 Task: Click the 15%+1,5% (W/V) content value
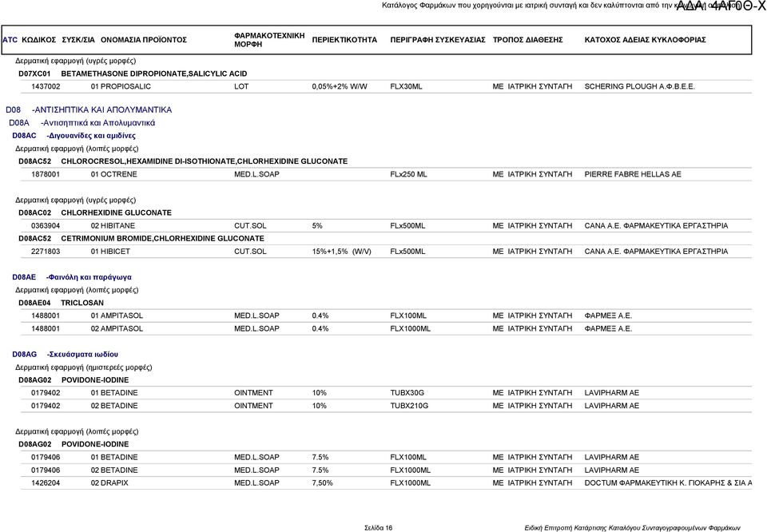(x=341, y=252)
